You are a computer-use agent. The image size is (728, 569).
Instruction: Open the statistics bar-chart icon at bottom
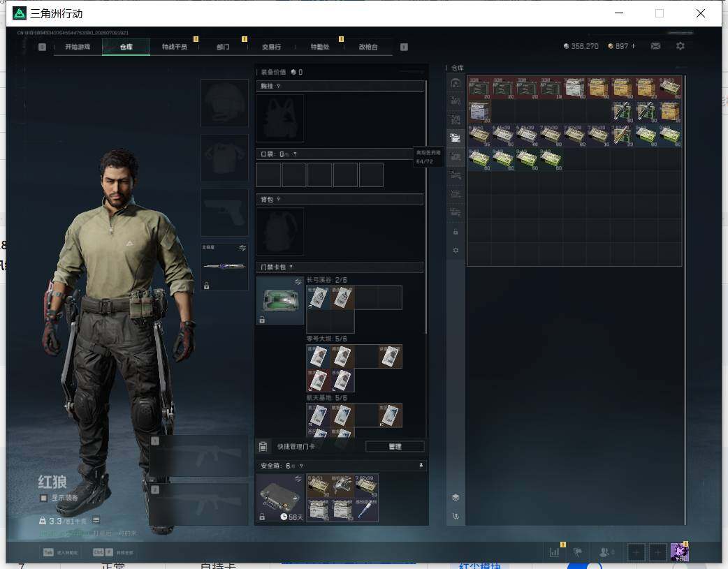pos(554,552)
